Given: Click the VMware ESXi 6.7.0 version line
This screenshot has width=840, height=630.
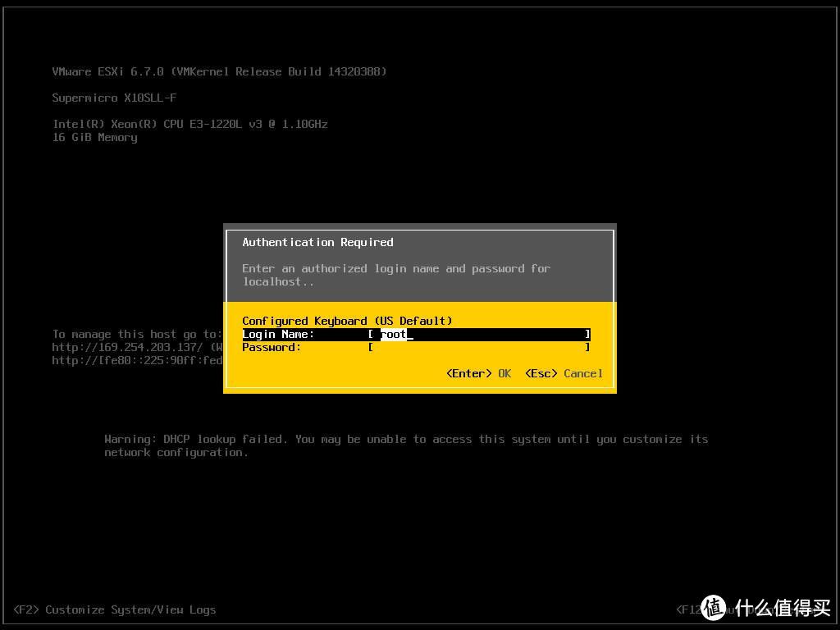Looking at the screenshot, I should point(219,71).
